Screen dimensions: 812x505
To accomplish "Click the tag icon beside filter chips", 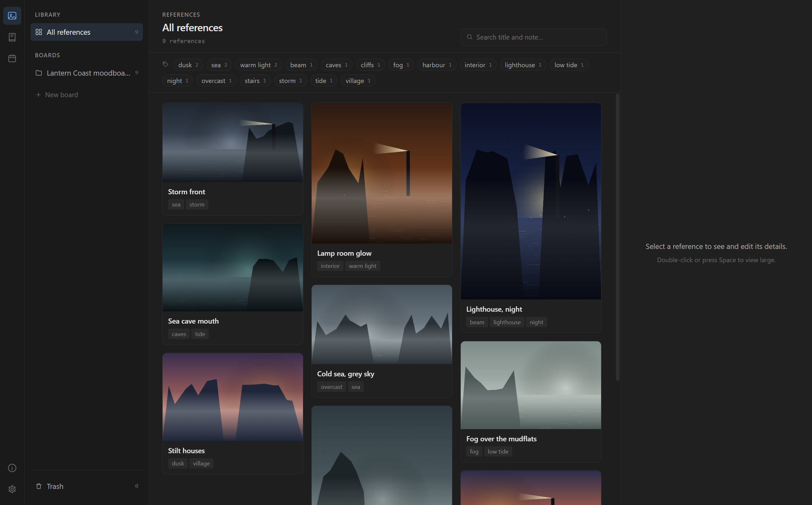I will click(x=165, y=64).
